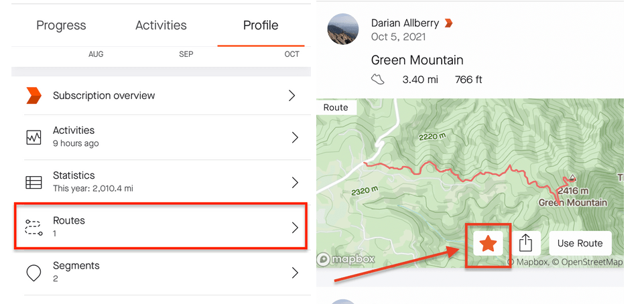Image resolution: width=644 pixels, height=304 pixels.
Task: Expand the Statistics row arrow
Action: pyautogui.click(x=295, y=182)
